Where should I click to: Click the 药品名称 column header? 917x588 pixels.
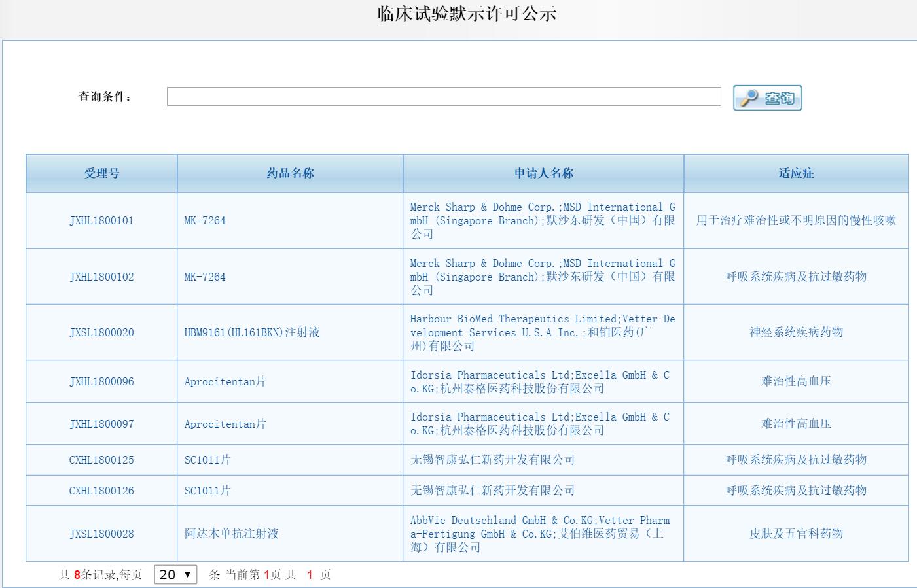[x=290, y=173]
